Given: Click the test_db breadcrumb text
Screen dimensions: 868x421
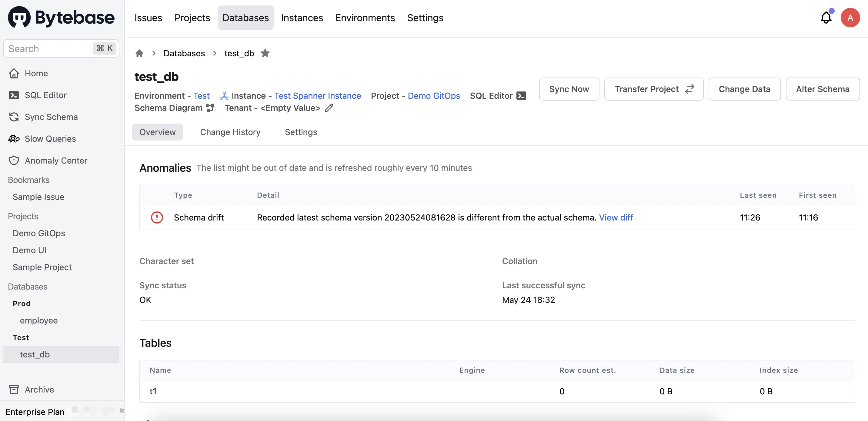Looking at the screenshot, I should 239,53.
